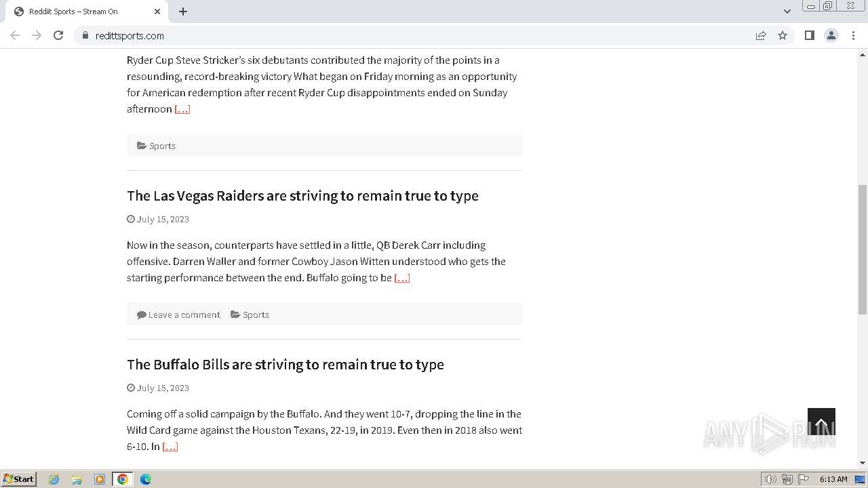Open the Action Center flag icon
The height and width of the screenshot is (488, 868).
pos(804,479)
